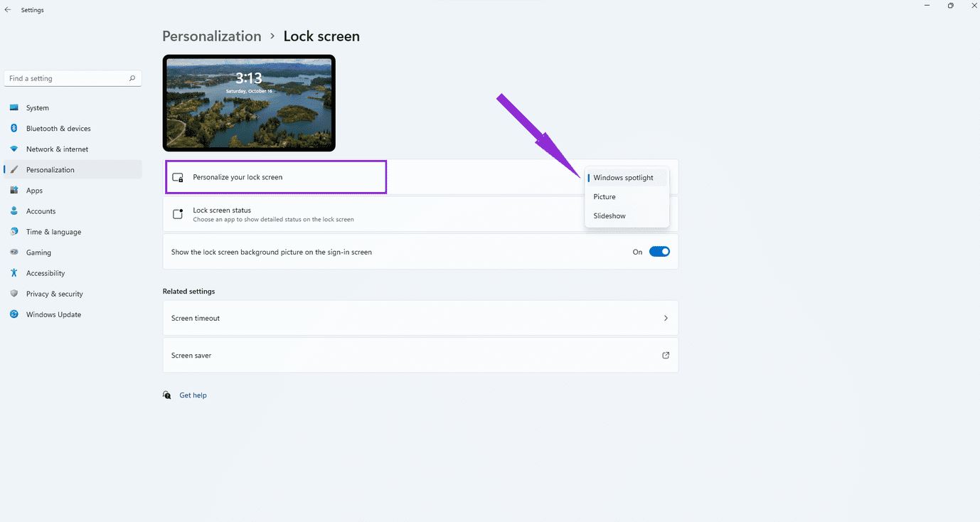Open the Screen saver external settings
The width and height of the screenshot is (980, 522).
pyautogui.click(x=420, y=356)
